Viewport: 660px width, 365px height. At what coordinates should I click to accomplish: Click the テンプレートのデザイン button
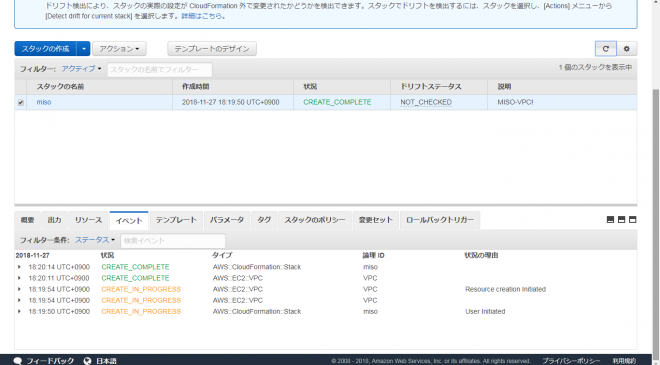tap(212, 49)
